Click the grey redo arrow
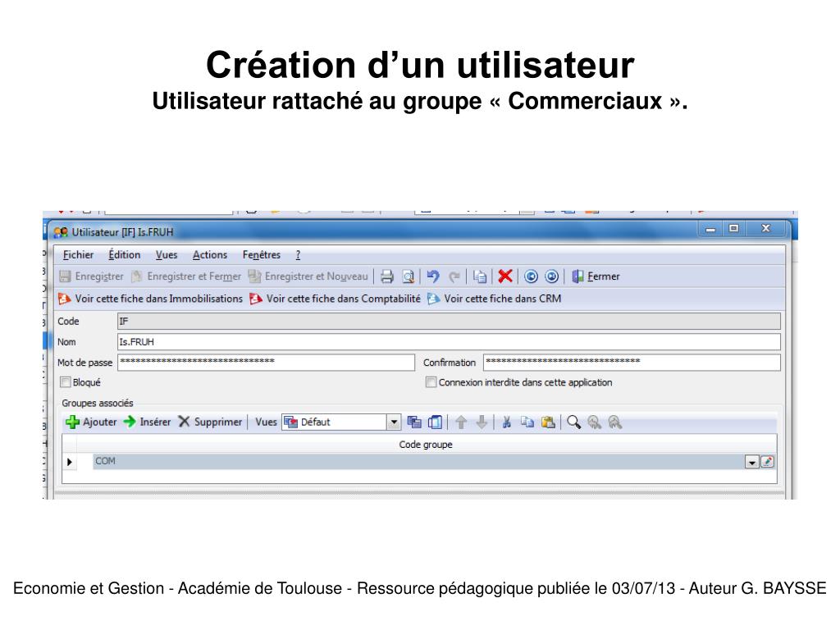The image size is (840, 630). coord(454,276)
